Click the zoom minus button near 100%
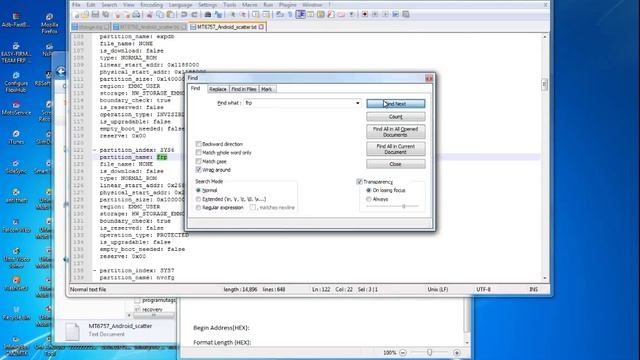This screenshot has width=640, height=360. pos(403,352)
